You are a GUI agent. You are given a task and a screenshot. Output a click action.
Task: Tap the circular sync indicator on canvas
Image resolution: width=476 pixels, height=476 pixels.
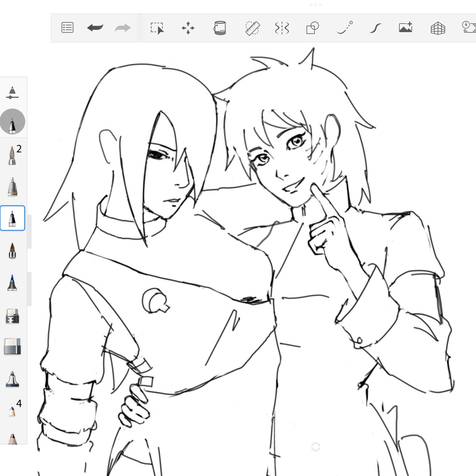316,447
